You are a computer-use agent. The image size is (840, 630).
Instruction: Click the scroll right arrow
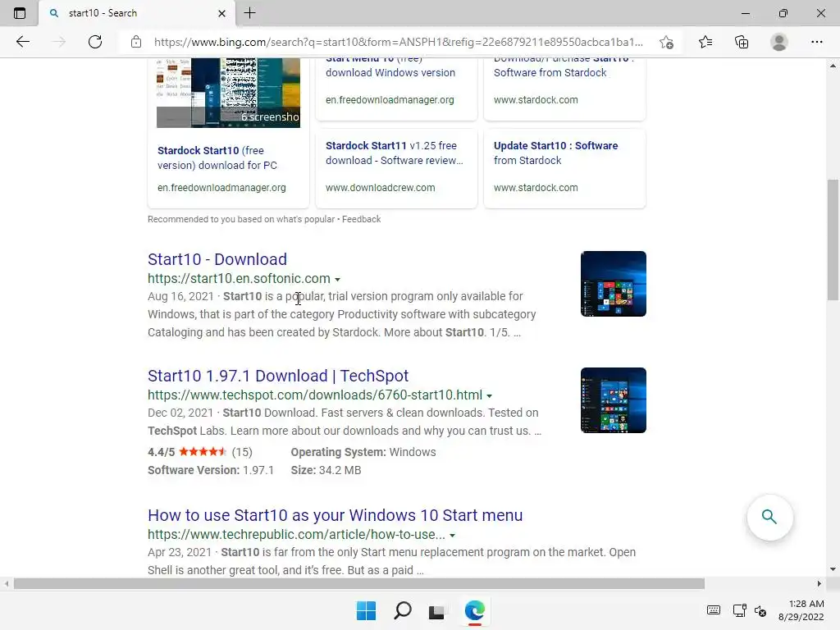(x=819, y=583)
